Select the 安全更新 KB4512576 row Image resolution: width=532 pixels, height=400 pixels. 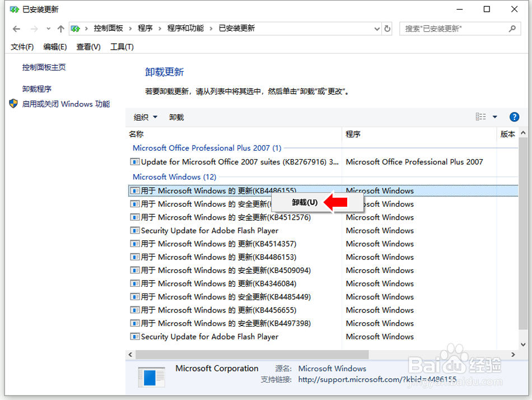coord(323,217)
